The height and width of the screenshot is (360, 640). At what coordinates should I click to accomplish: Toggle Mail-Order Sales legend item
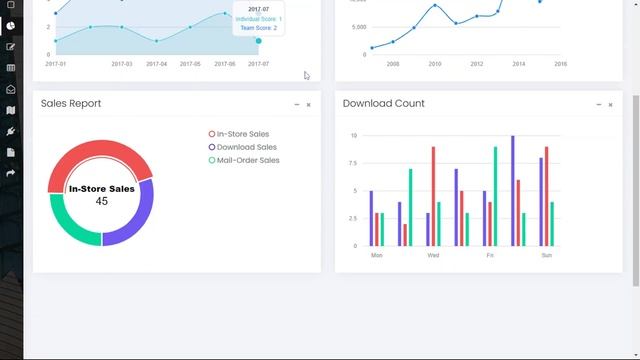coord(244,160)
